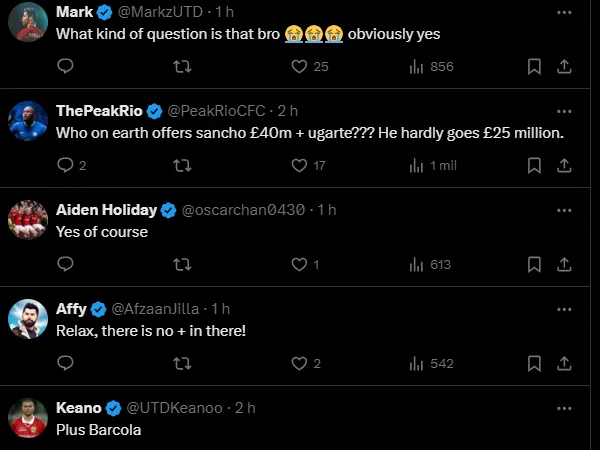This screenshot has width=600, height=450.
Task: Share Aiden Holiday's tweet
Action: coord(564,264)
